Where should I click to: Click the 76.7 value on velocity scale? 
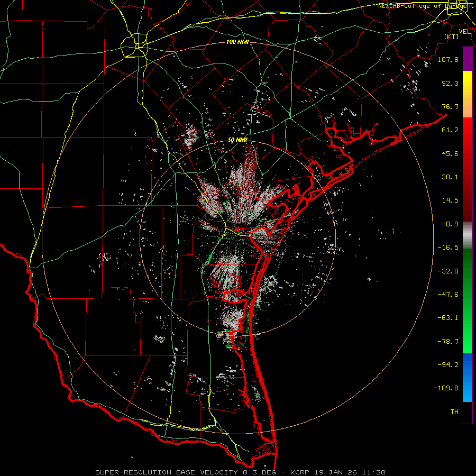point(450,106)
